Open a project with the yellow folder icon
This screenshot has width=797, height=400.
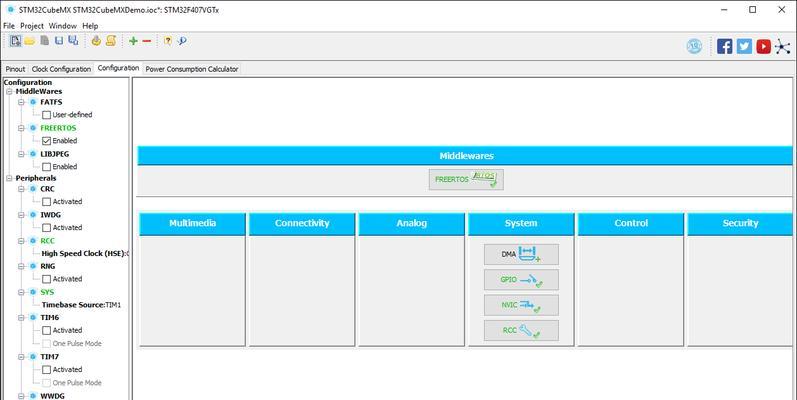29,41
